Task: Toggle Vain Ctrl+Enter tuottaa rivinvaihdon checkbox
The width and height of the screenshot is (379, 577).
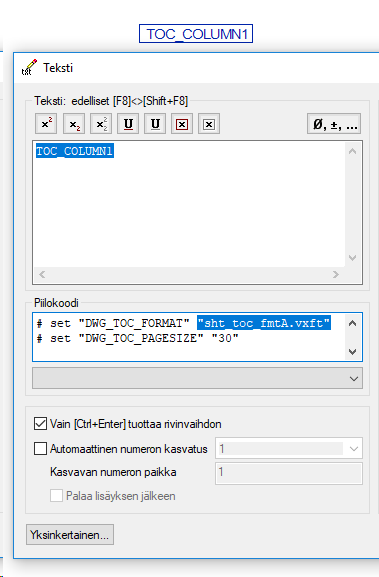Action: [x=40, y=424]
